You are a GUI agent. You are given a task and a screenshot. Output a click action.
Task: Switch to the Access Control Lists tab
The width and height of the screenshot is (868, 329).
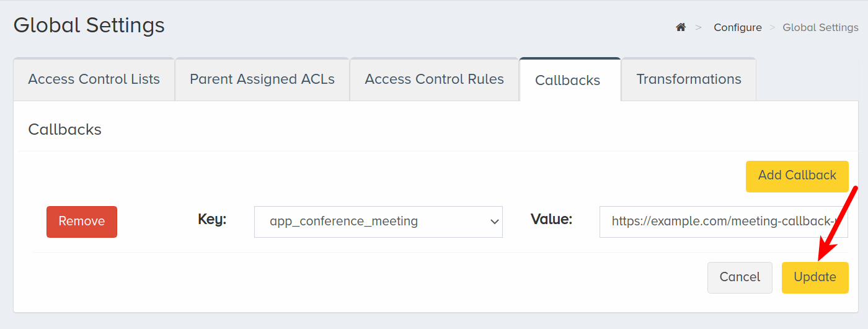point(94,79)
